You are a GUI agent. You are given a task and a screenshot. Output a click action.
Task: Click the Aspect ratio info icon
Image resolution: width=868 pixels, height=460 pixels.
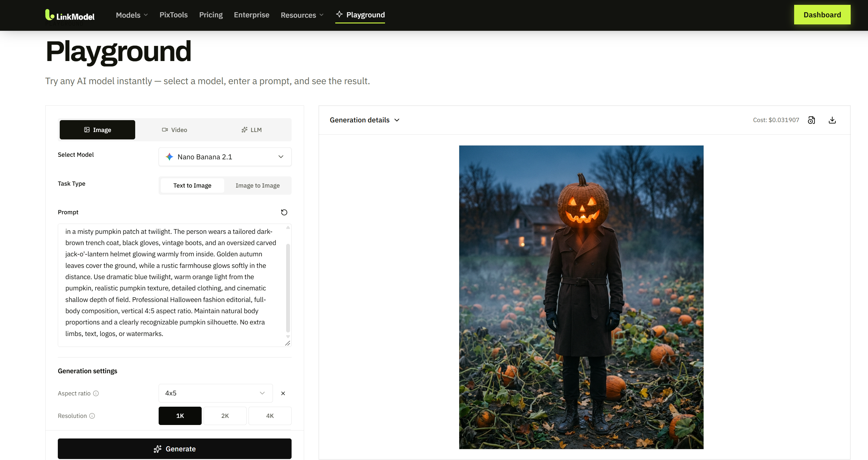pos(96,393)
